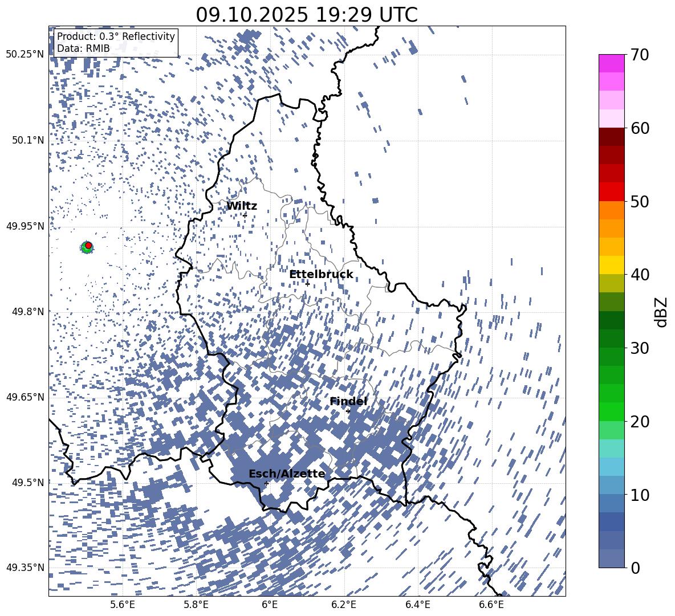Click the colorbar tick label 60

pyautogui.click(x=640, y=128)
